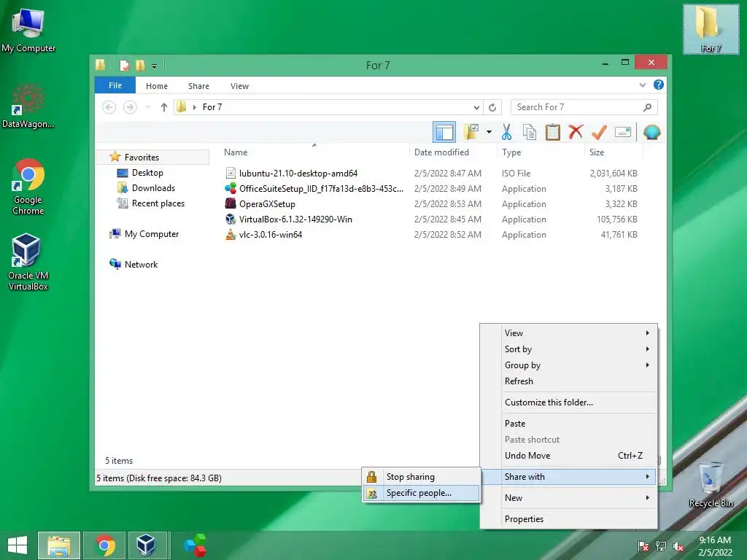
Task: Open the Group by submenu
Action: click(x=569, y=365)
